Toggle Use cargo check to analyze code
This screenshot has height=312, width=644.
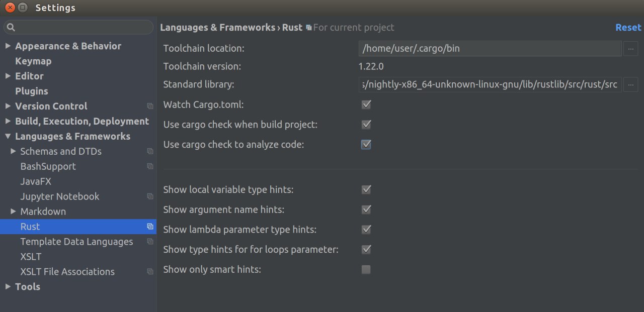pyautogui.click(x=366, y=145)
